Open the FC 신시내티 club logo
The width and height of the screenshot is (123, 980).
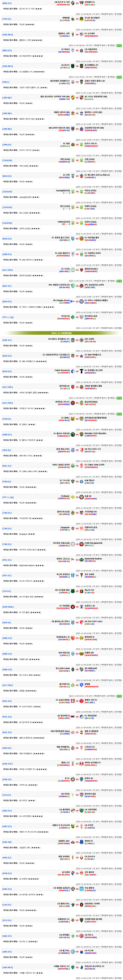82,35
